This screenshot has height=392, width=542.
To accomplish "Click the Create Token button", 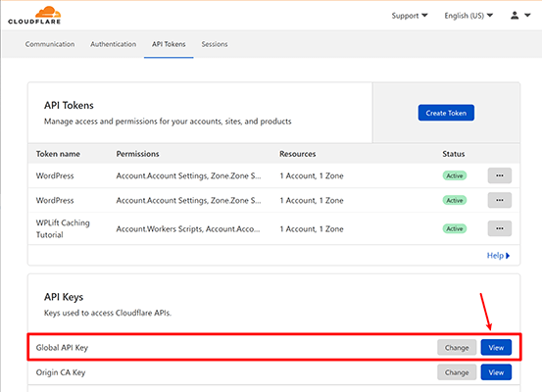I will 446,113.
